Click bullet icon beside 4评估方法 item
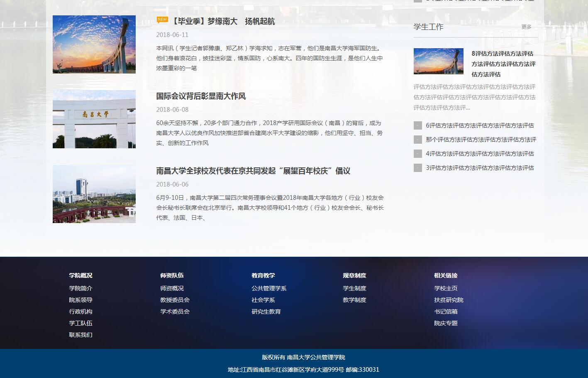This screenshot has height=378, width=588. 418,154
